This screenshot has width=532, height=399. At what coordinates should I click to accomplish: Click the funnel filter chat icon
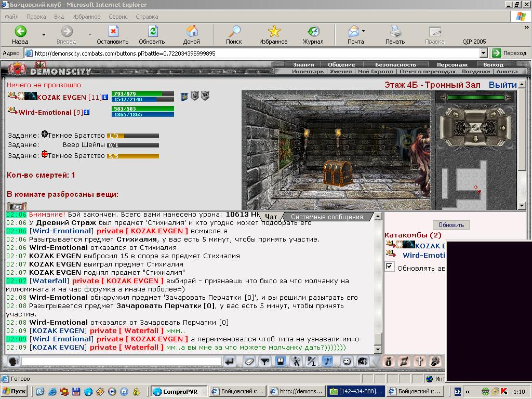[264, 362]
